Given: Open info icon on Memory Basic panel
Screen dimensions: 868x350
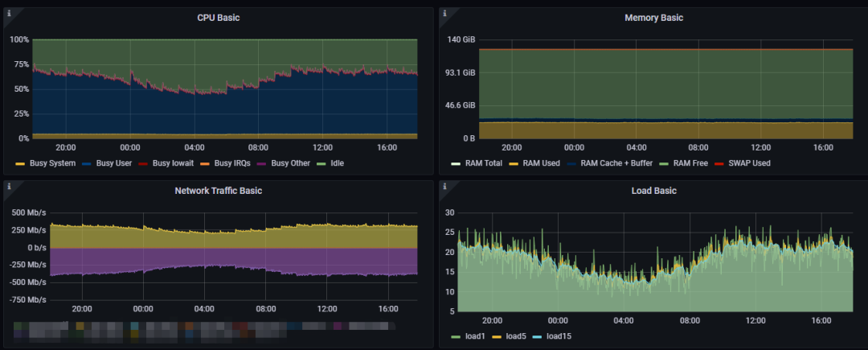Looking at the screenshot, I should (444, 14).
